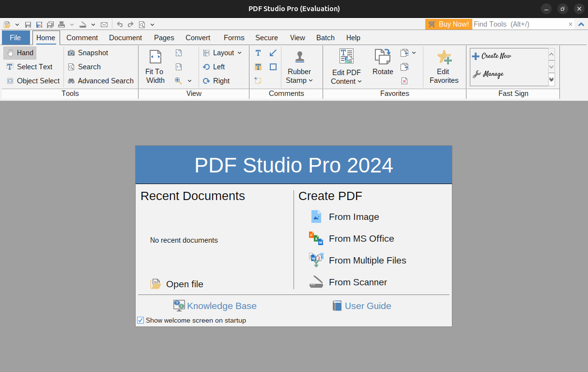Create PDF From MS Office

tap(352, 239)
